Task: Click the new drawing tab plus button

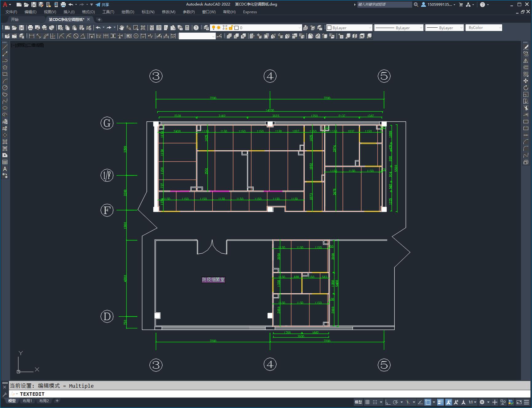Action: (x=99, y=20)
